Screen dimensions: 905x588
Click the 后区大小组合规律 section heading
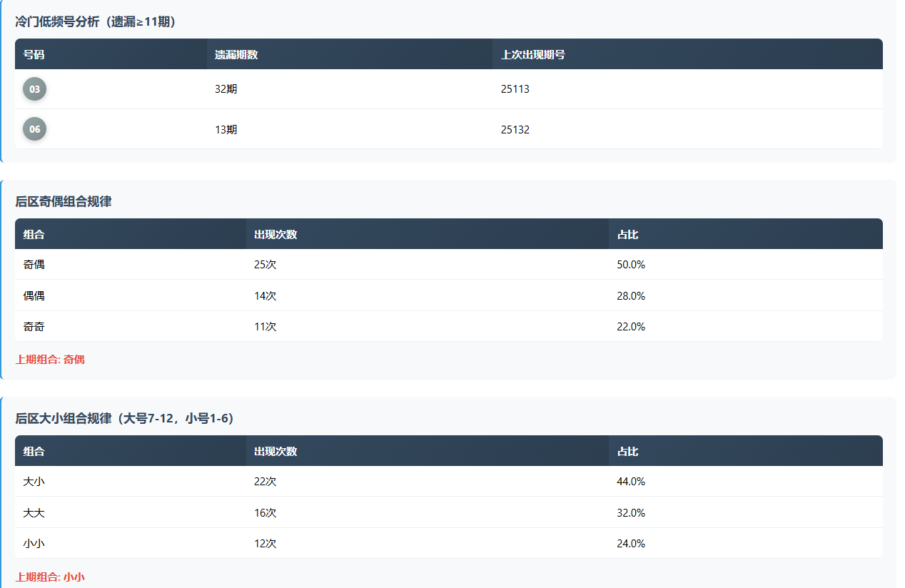124,418
